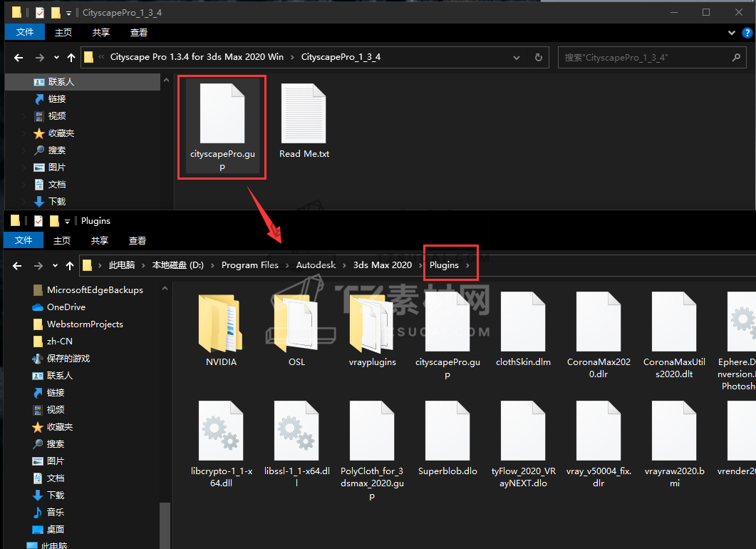Go forward in the Plugins window
Viewport: 756px width, 549px height.
click(x=38, y=265)
